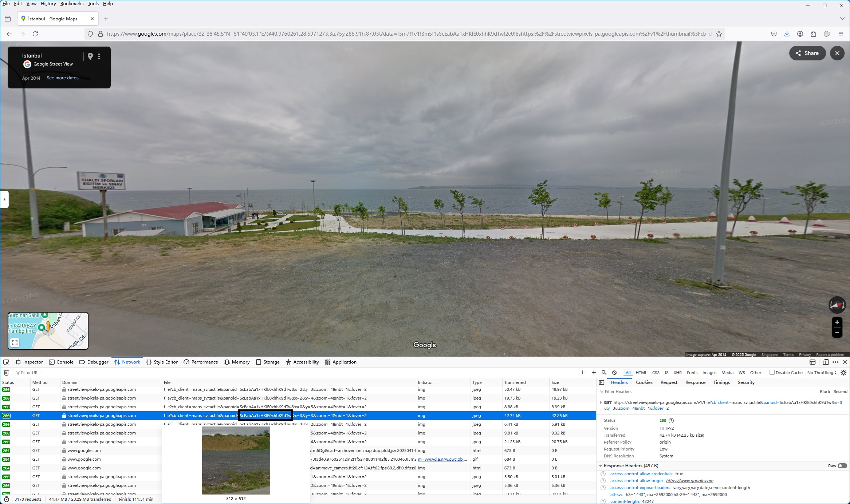The width and height of the screenshot is (850, 504).
Task: Close the developer tools panel
Action: tap(845, 362)
